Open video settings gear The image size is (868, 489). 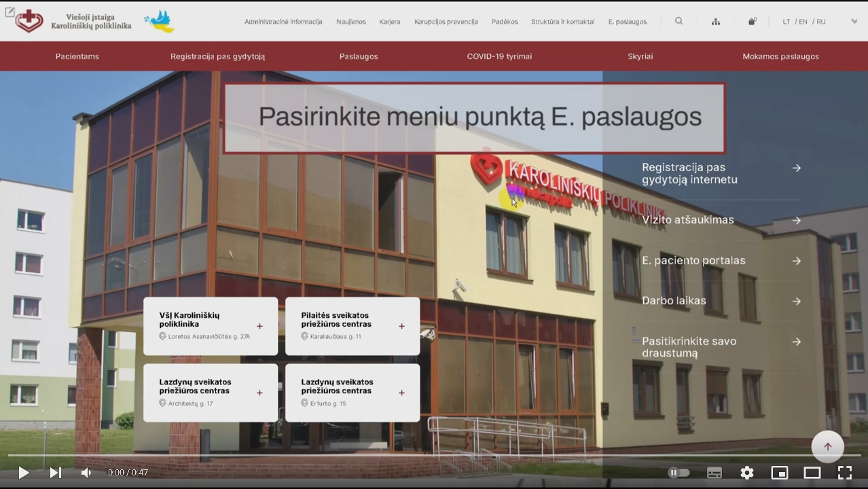tap(747, 473)
